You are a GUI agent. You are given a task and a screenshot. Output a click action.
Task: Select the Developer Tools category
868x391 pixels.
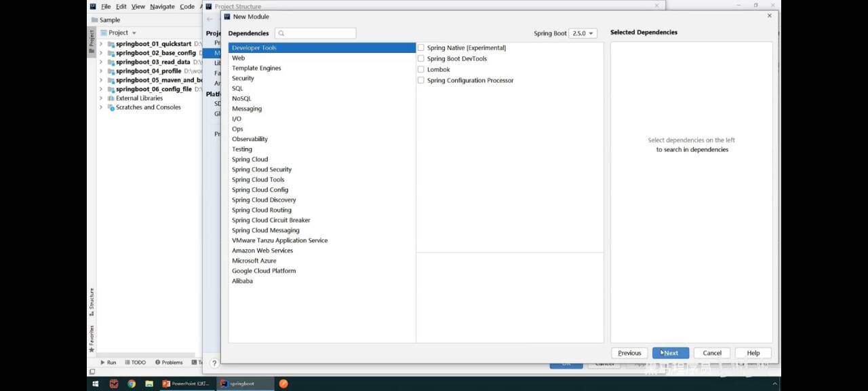pos(322,48)
